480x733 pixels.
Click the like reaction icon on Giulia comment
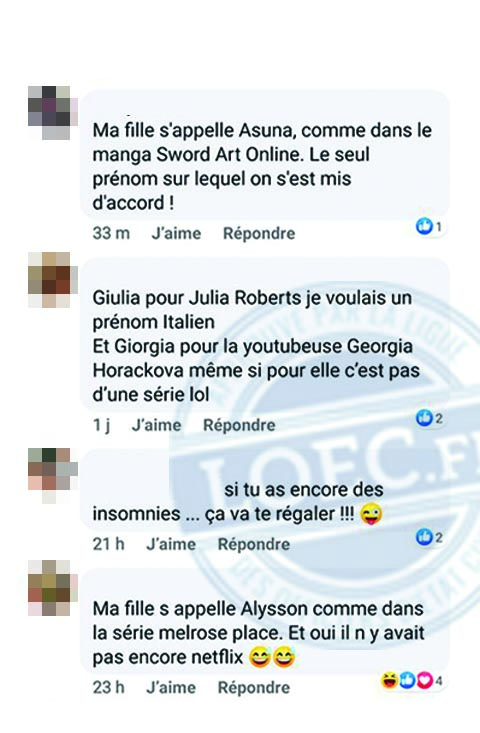pos(424,418)
